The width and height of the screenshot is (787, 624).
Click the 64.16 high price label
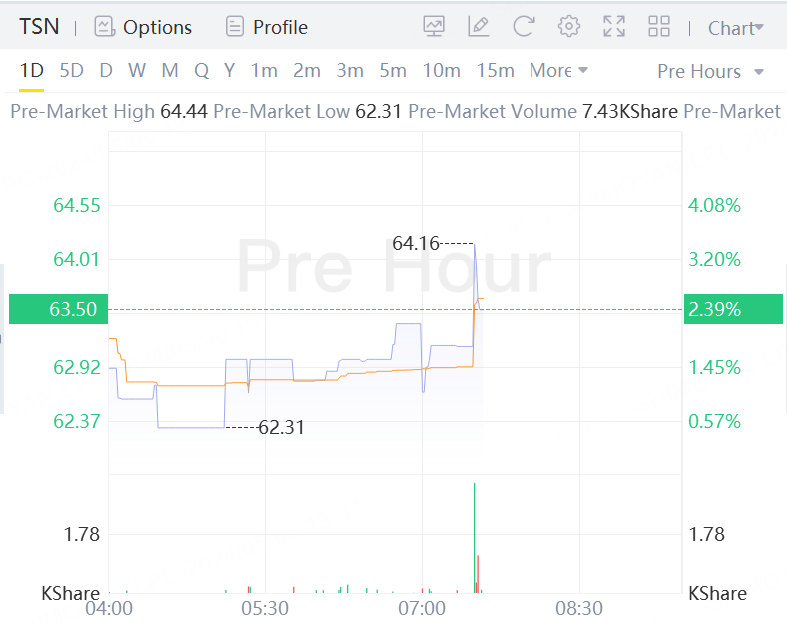point(415,243)
